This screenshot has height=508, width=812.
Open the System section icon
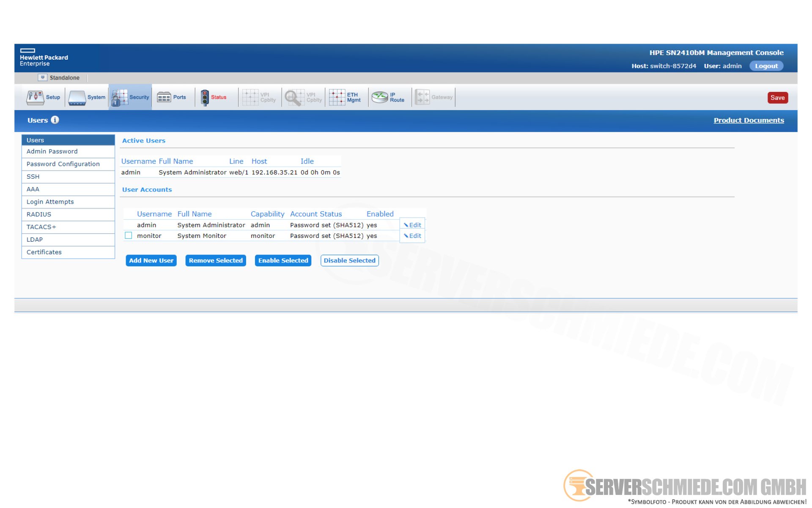point(77,97)
